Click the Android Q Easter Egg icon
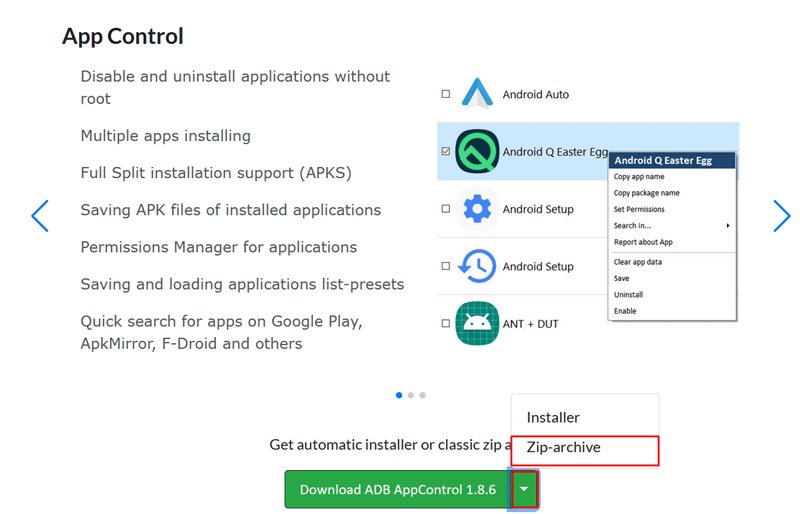 pos(477,151)
